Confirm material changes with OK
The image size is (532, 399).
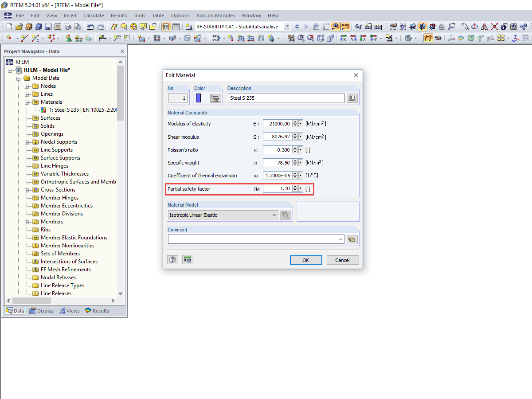pos(306,260)
